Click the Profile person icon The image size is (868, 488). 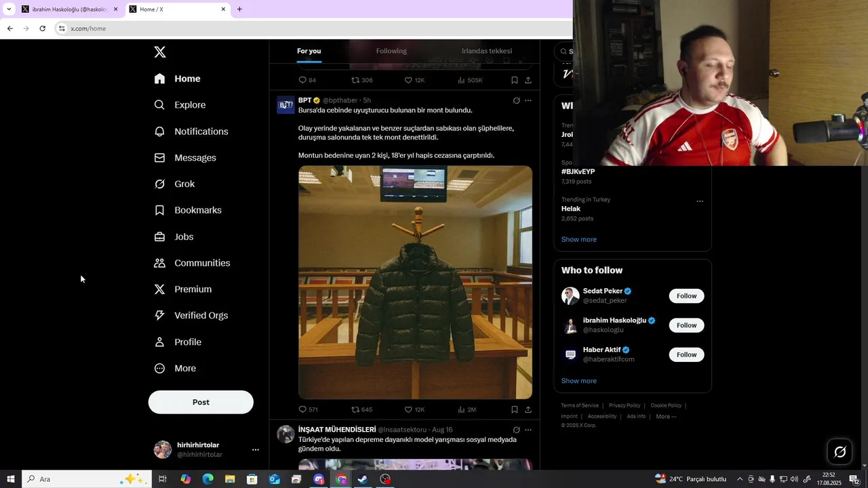[159, 342]
